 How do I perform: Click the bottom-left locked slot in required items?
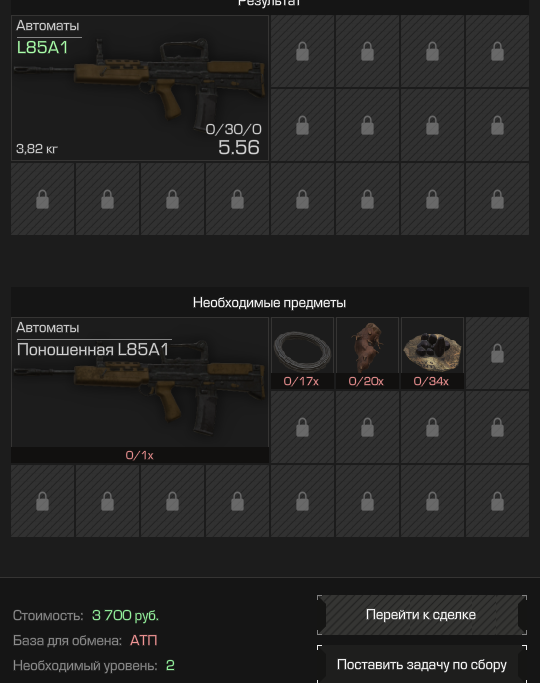[x=42, y=501]
